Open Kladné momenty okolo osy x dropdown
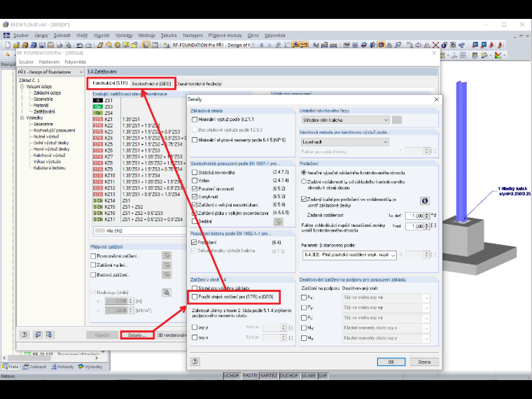This screenshot has width=532, height=399. pyautogui.click(x=386, y=328)
